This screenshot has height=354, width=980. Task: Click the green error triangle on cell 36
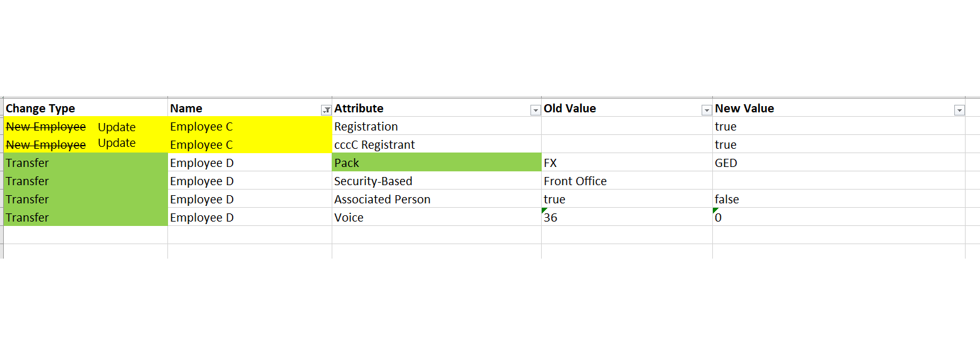[544, 210]
